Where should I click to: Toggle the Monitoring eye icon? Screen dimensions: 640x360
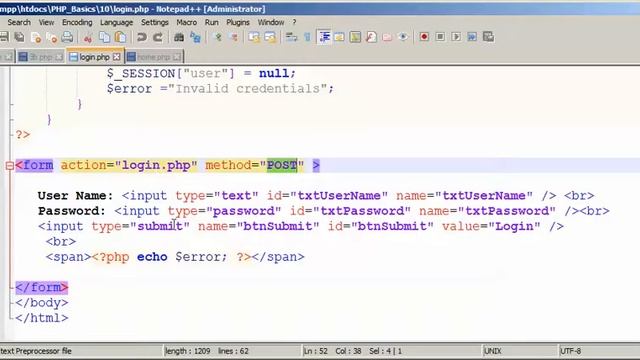[x=403, y=37]
